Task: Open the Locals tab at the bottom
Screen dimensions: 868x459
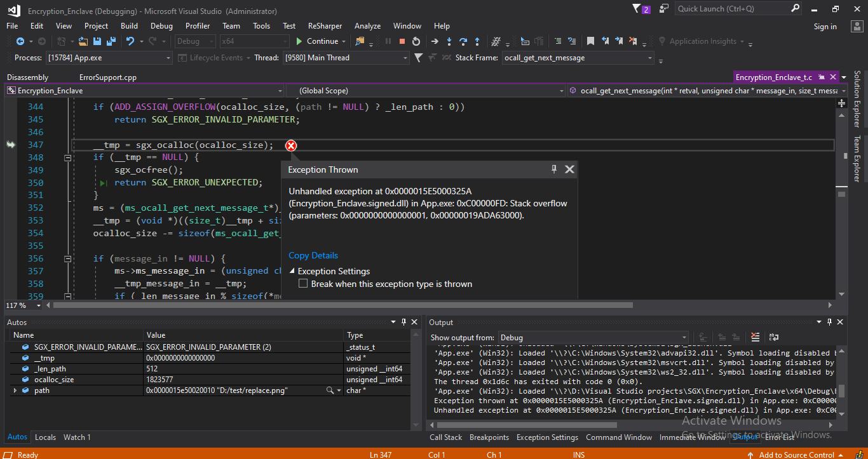Action: coord(45,437)
